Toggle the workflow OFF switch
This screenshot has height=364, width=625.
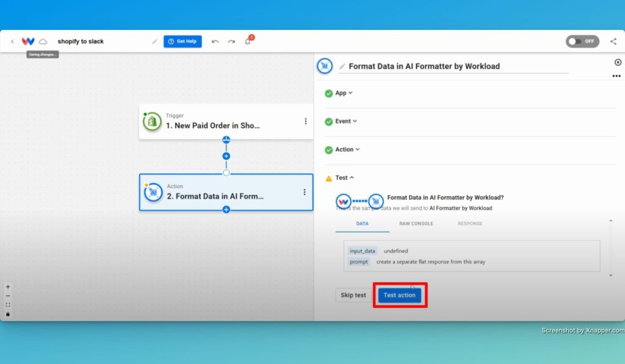pos(582,41)
